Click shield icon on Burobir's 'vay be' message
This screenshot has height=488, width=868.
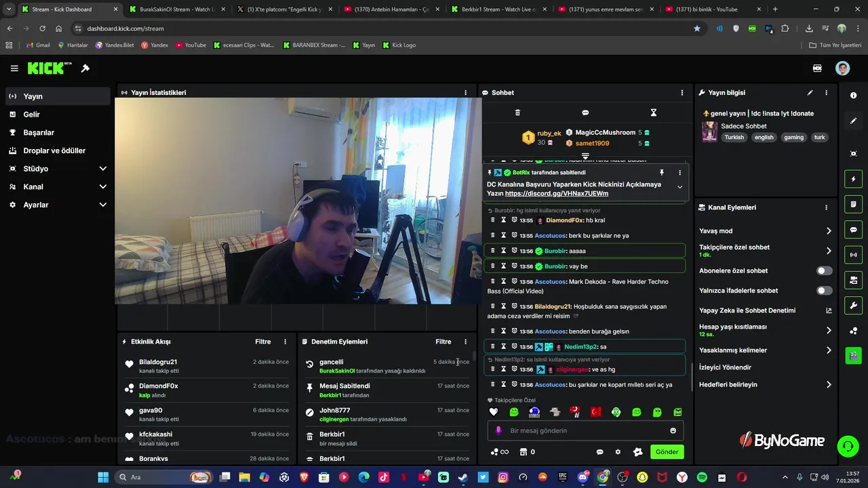point(514,266)
